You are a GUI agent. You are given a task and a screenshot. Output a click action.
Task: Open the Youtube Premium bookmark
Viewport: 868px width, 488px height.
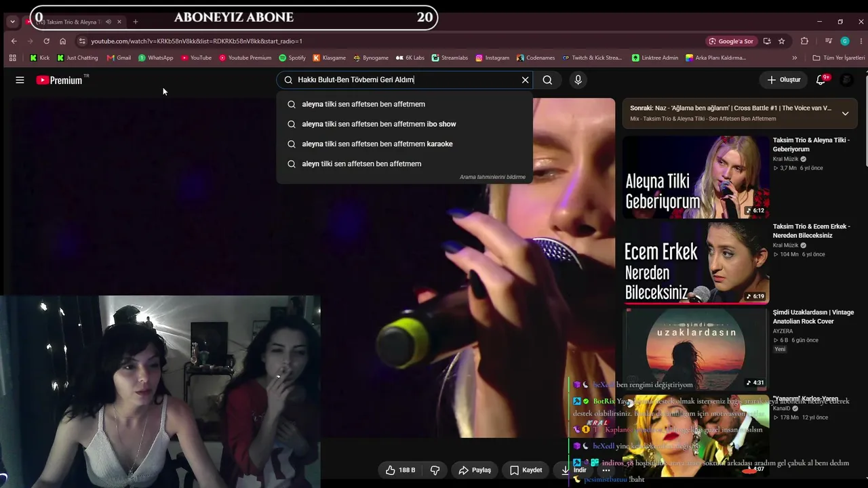click(x=245, y=58)
